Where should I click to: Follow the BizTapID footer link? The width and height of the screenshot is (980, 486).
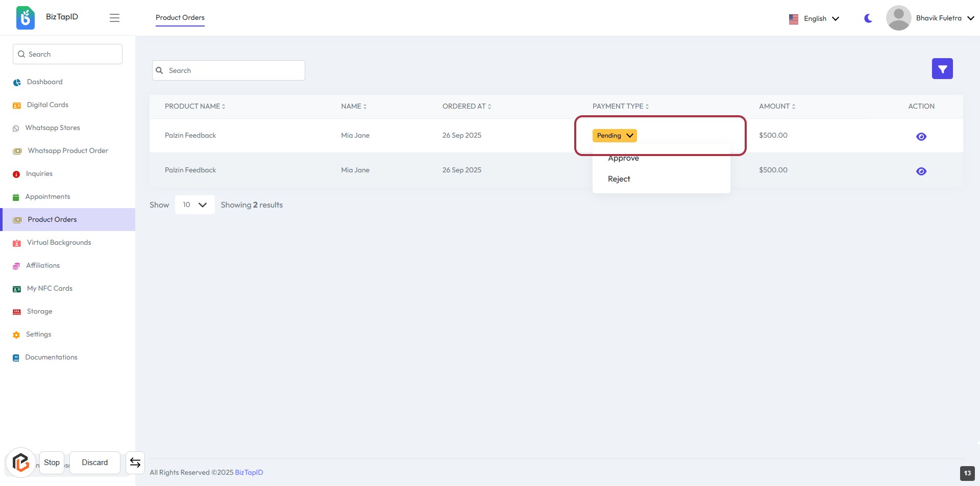click(x=249, y=473)
